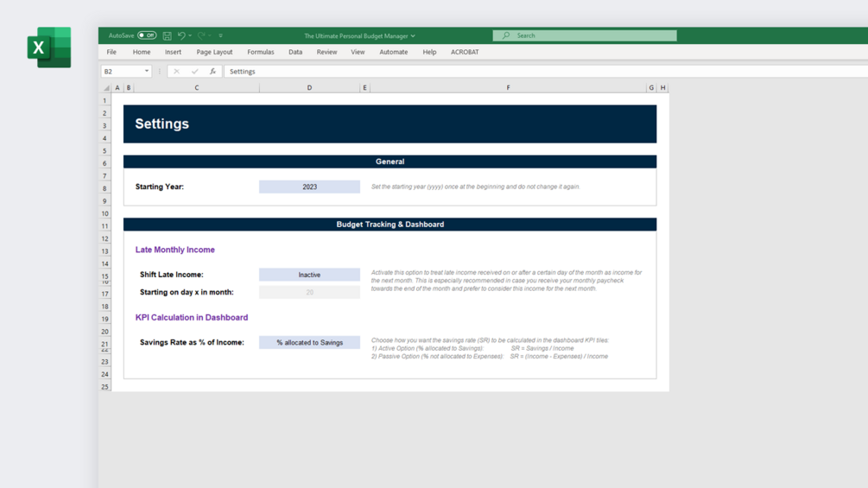This screenshot has width=868, height=488.
Task: Select row 21 header
Action: 105,344
